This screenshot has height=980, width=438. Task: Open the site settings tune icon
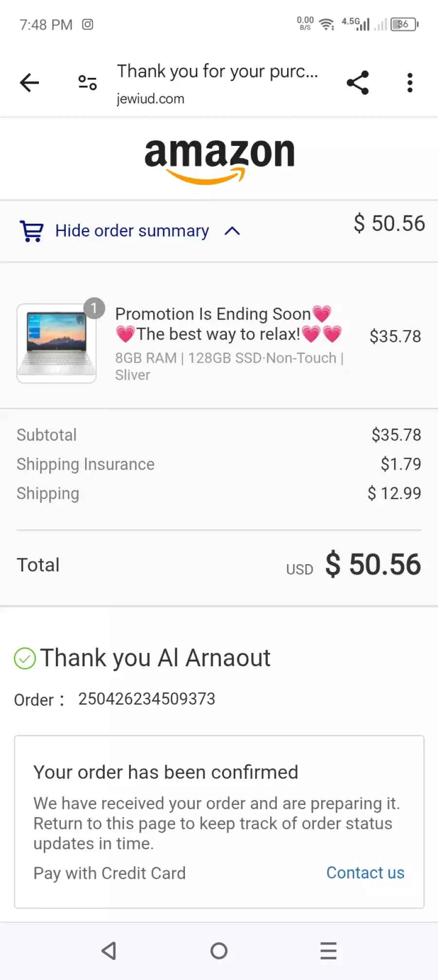tap(88, 83)
